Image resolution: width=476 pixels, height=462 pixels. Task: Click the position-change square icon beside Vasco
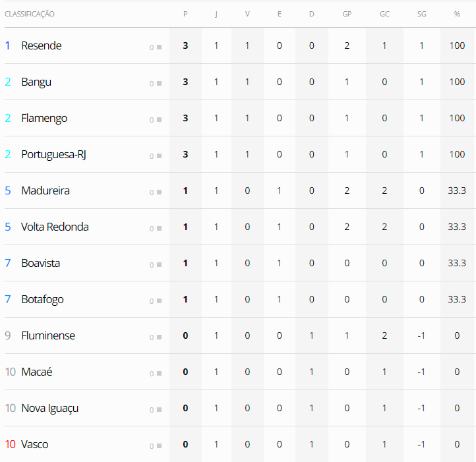pos(159,446)
